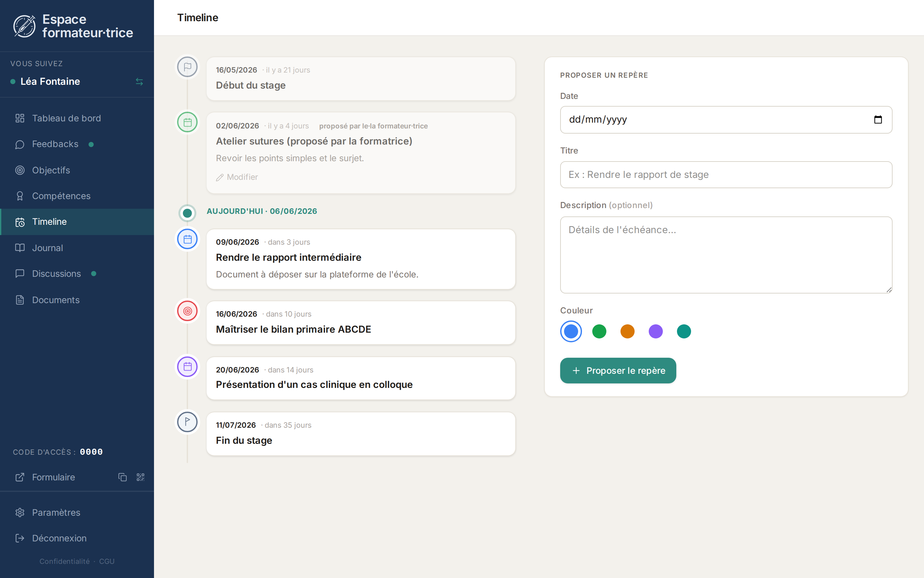Open the Confidentialité link

(64, 561)
